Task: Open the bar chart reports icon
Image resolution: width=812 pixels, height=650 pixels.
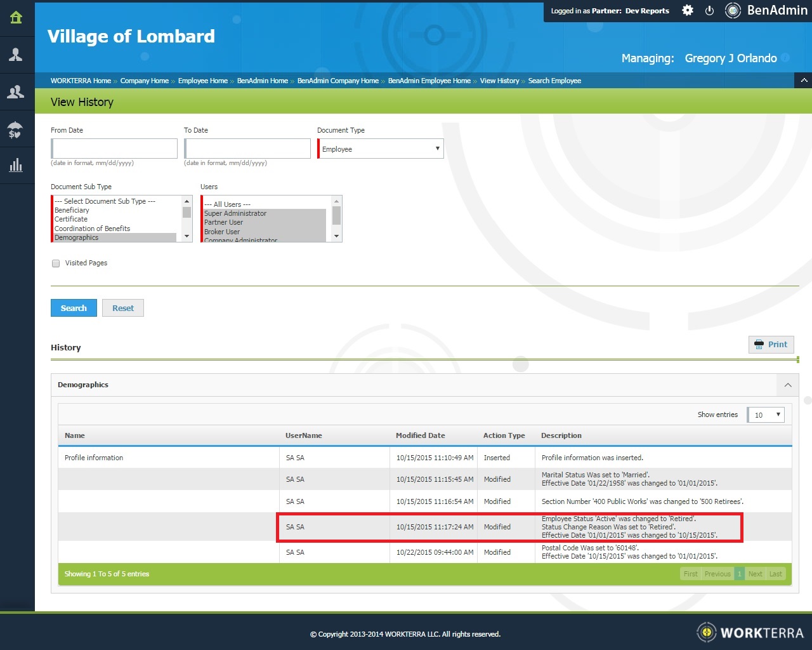Action: coord(16,166)
